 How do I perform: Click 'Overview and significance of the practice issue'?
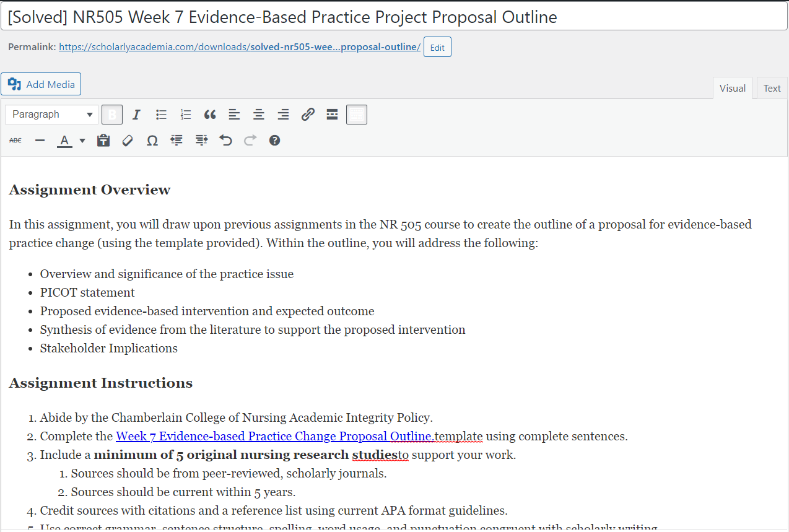pos(167,274)
